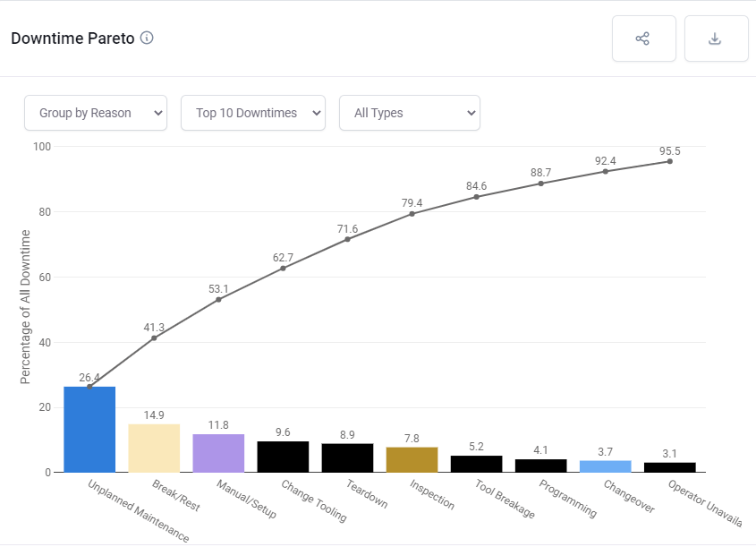
Task: Select the Programming bar
Action: pyautogui.click(x=540, y=466)
